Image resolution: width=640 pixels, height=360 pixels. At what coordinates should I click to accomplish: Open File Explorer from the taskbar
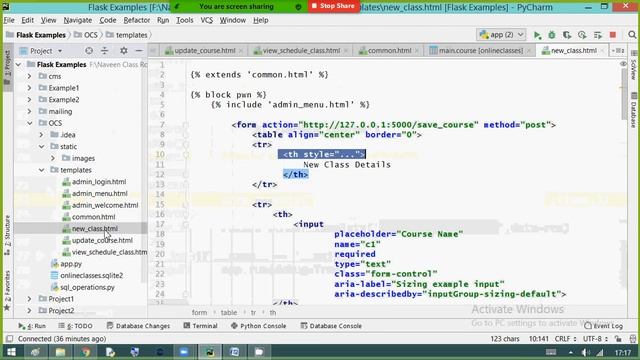click(60, 352)
